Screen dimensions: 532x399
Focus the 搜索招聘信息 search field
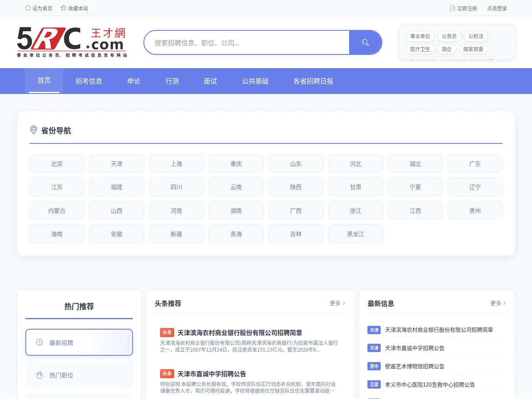[247, 42]
